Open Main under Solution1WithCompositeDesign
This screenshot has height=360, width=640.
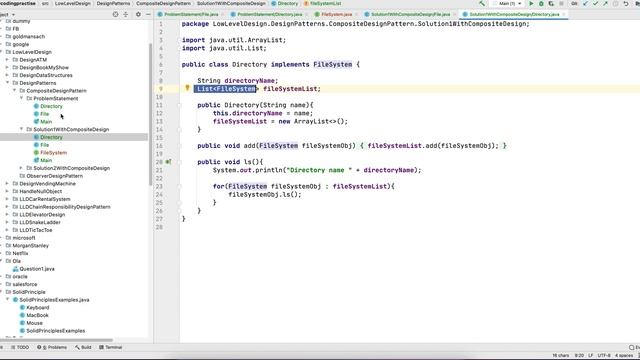[46, 160]
